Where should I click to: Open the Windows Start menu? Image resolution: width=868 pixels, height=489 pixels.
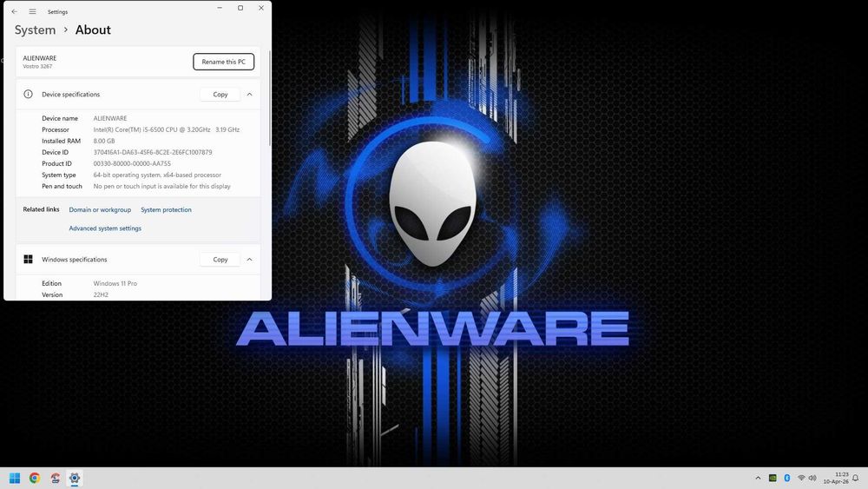[x=15, y=478]
